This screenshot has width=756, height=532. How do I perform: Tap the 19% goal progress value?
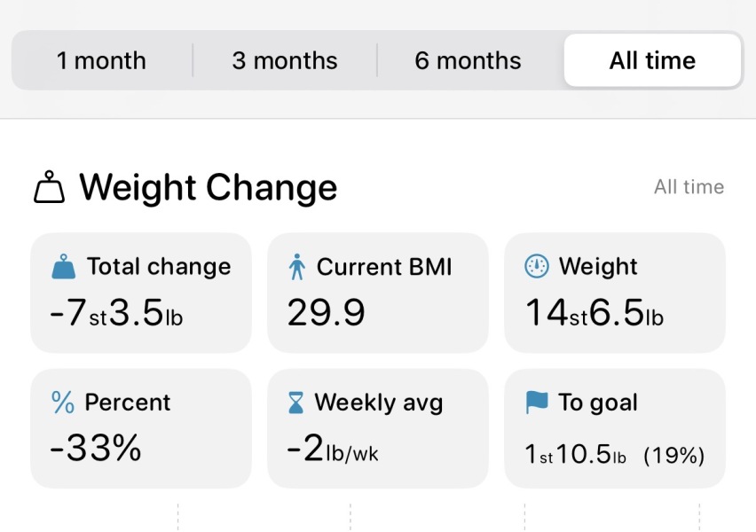tap(673, 456)
